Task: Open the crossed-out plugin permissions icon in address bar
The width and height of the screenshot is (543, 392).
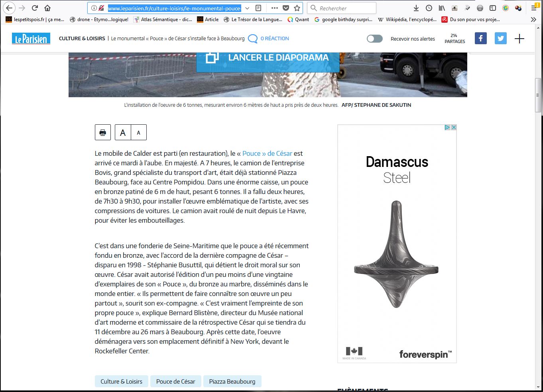Action: pos(101,8)
